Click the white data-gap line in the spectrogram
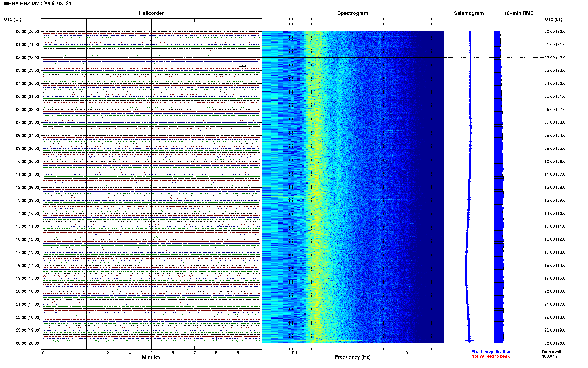 [353, 178]
